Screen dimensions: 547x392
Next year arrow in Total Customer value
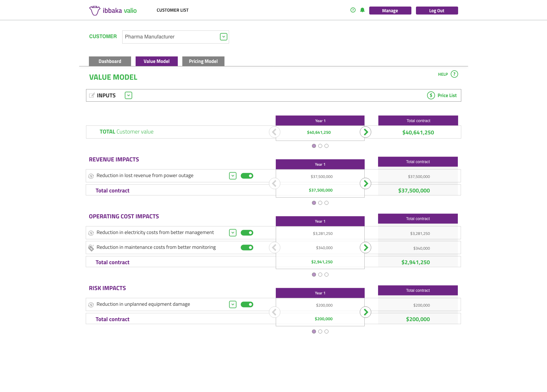tap(366, 132)
